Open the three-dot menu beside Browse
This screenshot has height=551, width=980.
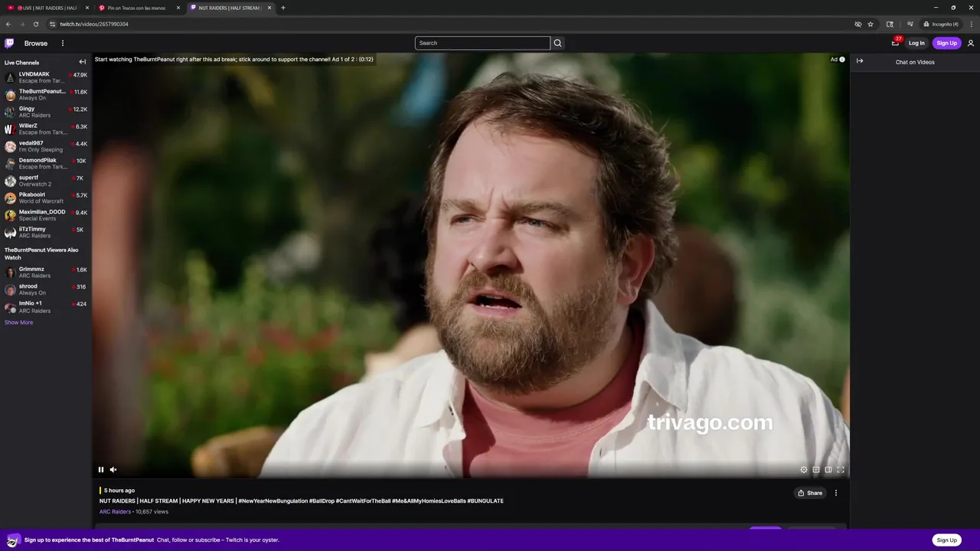tap(63, 43)
